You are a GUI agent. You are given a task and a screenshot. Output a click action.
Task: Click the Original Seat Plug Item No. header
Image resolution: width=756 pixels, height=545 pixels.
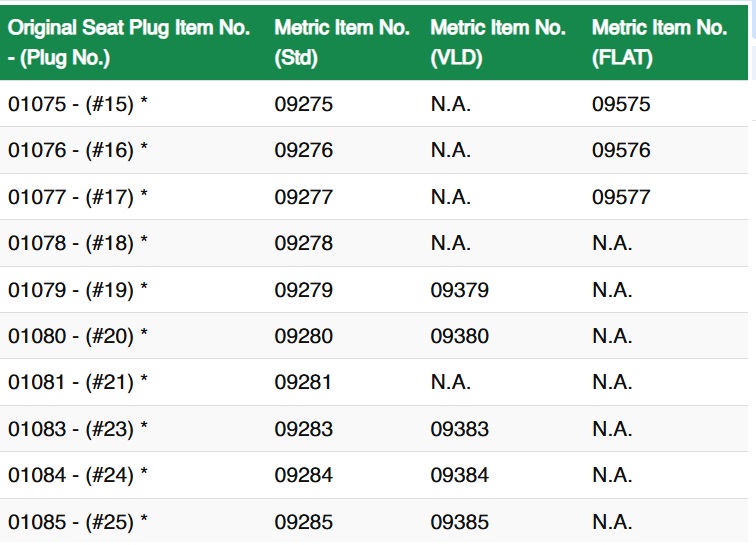[x=129, y=42]
